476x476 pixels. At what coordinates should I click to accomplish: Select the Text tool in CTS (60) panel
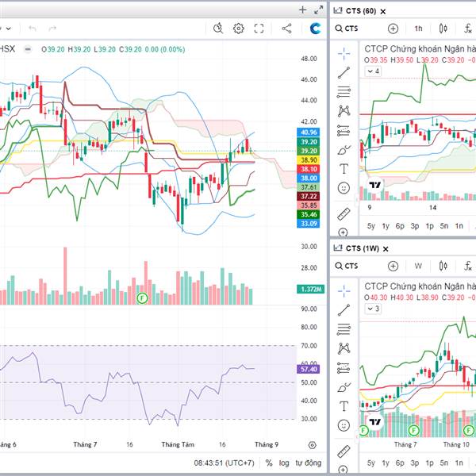coord(344,168)
